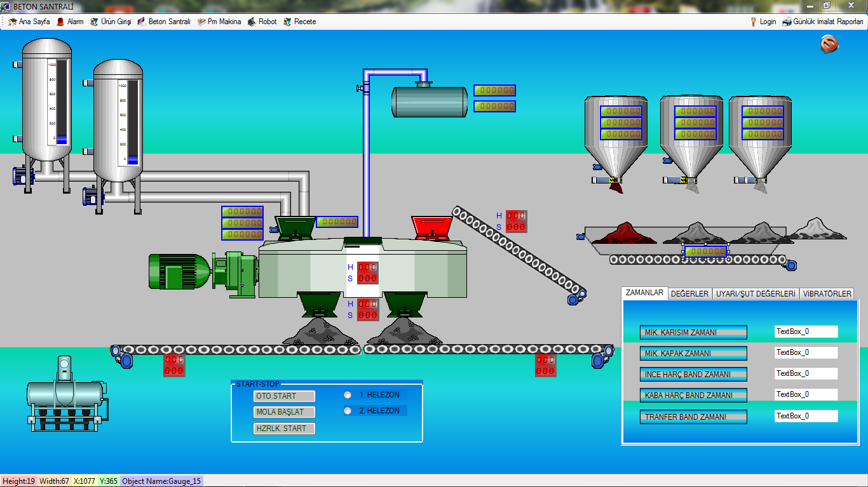Click the red H/S display in the mixer center
Screen dimensions: 868x487
pyautogui.click(x=367, y=273)
